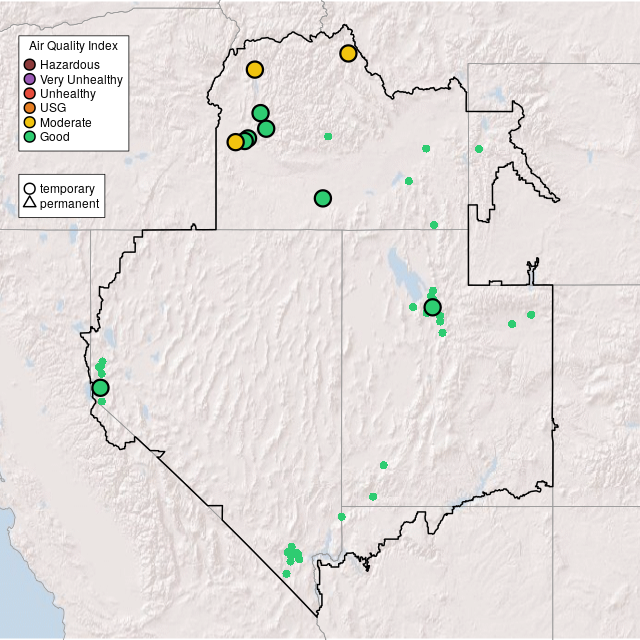Click the southernmost small green dot
The height and width of the screenshot is (640, 640).
[286, 574]
